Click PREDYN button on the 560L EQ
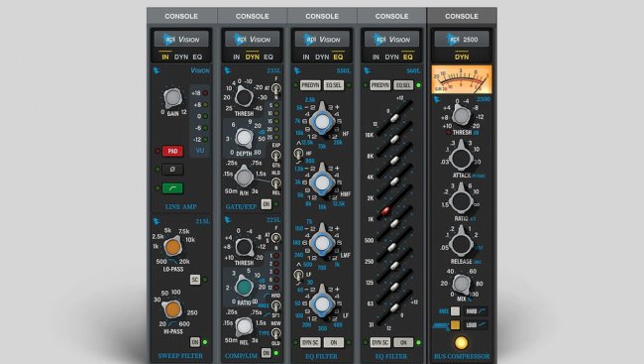 [x=380, y=85]
